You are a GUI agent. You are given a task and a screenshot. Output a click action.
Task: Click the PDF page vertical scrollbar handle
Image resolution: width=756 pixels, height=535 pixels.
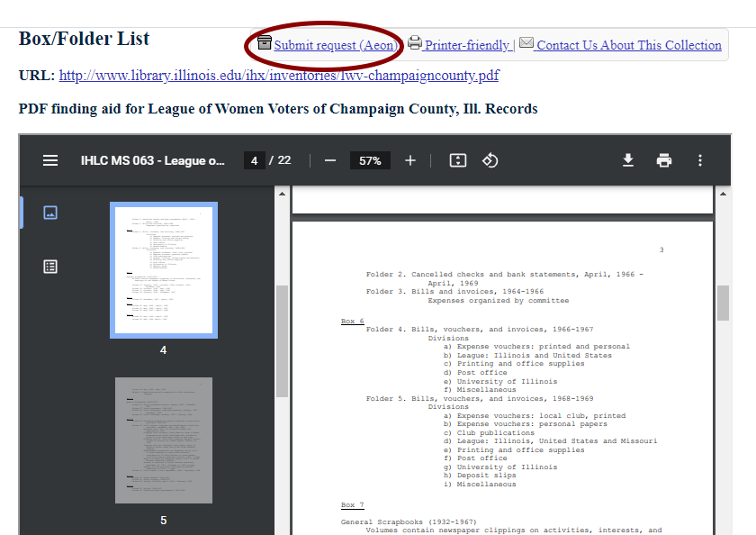tap(723, 302)
